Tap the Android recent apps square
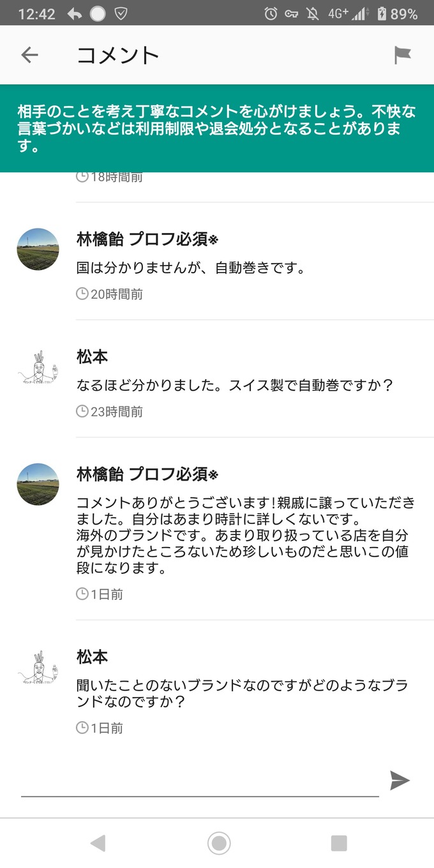Viewport: 434px width, 868px height. click(339, 843)
